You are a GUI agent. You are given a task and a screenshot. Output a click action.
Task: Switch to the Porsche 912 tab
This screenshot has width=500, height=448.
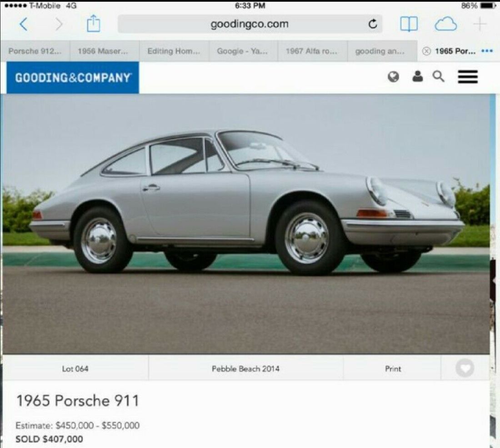(x=35, y=51)
